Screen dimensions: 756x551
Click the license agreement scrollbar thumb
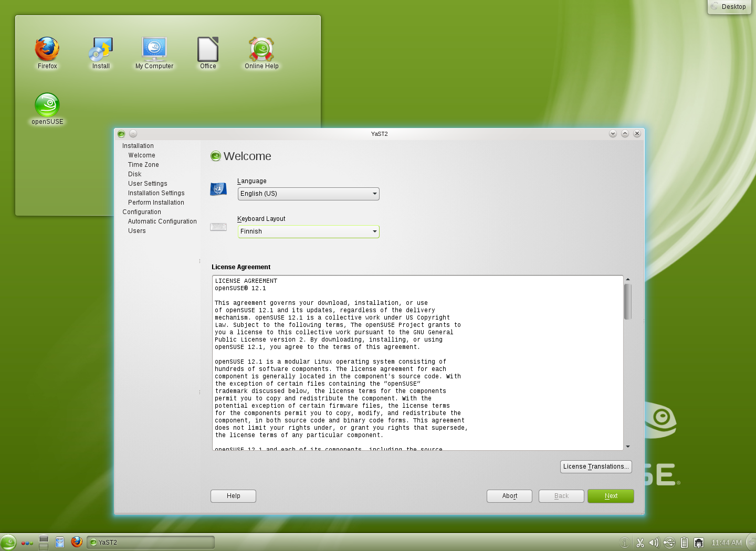click(628, 302)
